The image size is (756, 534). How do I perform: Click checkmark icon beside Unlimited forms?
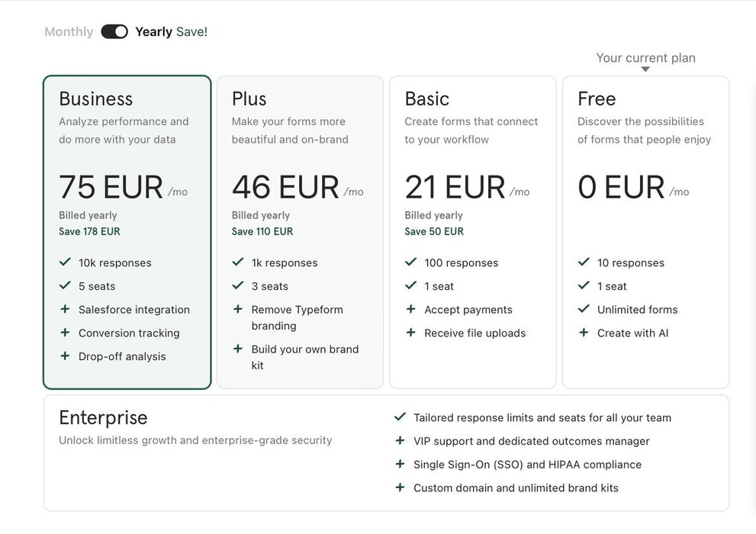584,309
